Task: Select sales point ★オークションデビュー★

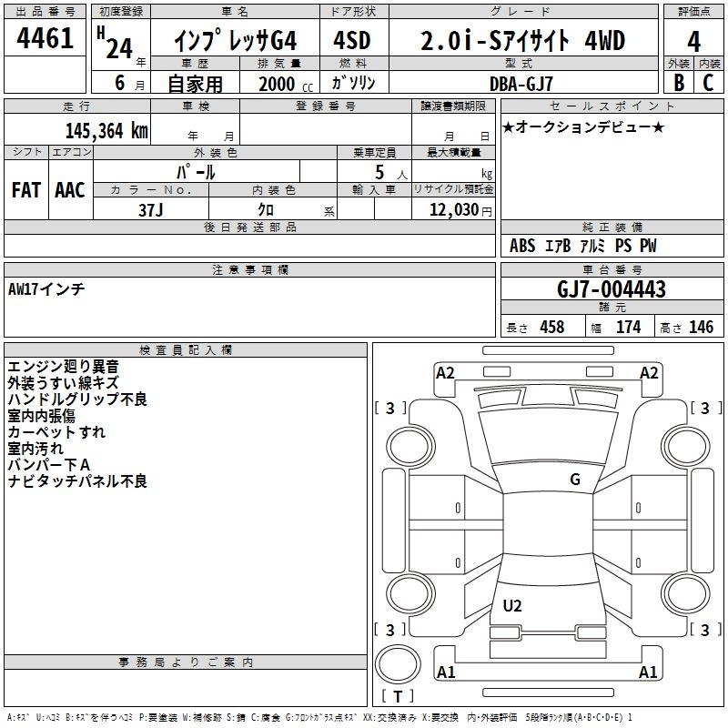Action: pyautogui.click(x=583, y=126)
